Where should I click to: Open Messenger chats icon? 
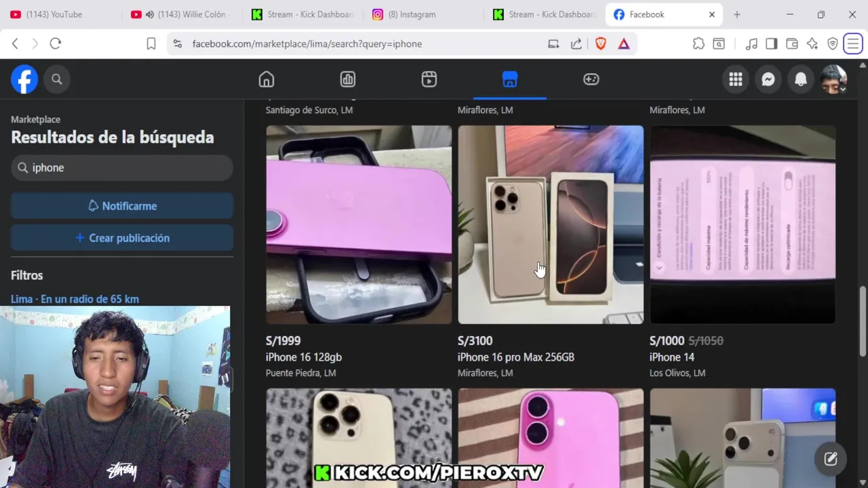coord(768,79)
